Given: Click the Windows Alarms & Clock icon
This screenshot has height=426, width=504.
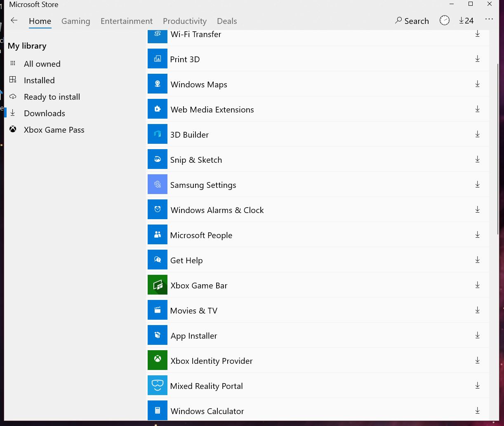Looking at the screenshot, I should click(158, 210).
